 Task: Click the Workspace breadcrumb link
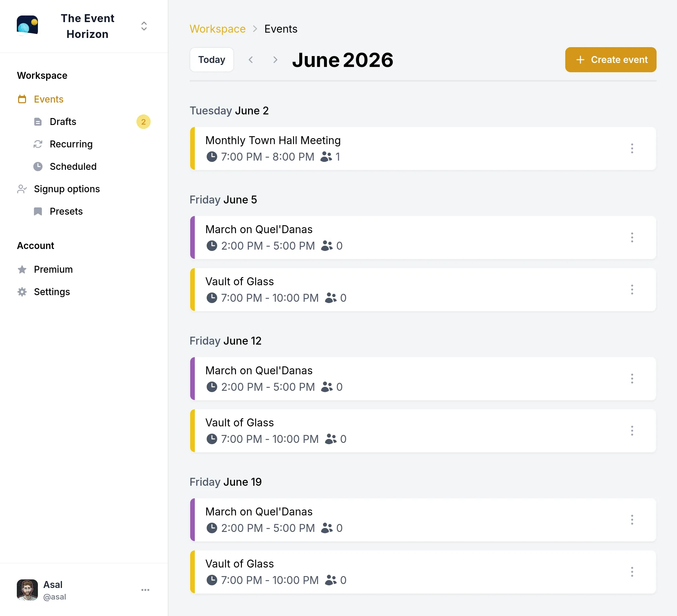click(217, 29)
